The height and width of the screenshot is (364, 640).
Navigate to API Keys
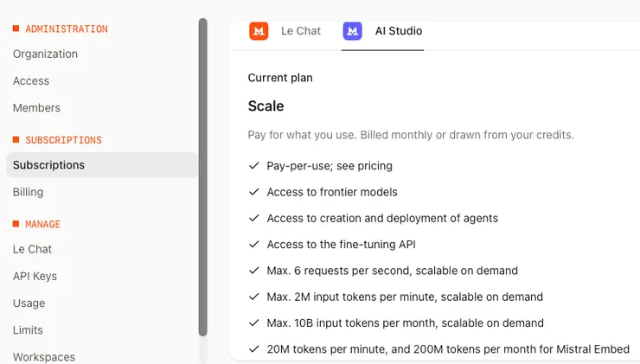pos(35,276)
